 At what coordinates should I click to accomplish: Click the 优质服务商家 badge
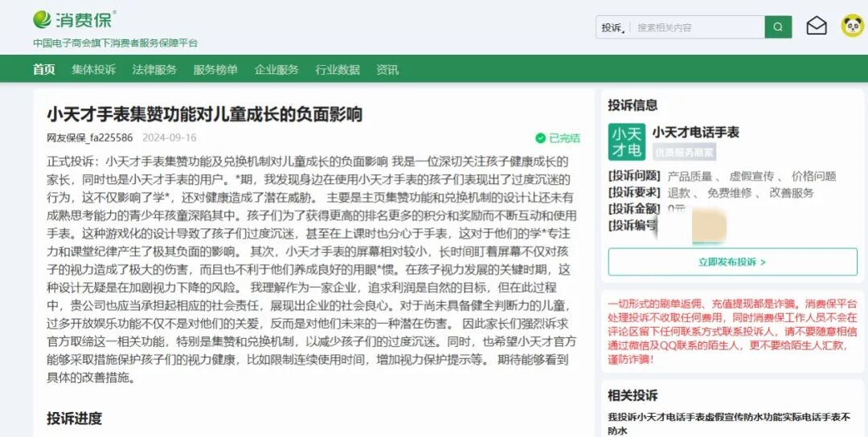point(683,152)
